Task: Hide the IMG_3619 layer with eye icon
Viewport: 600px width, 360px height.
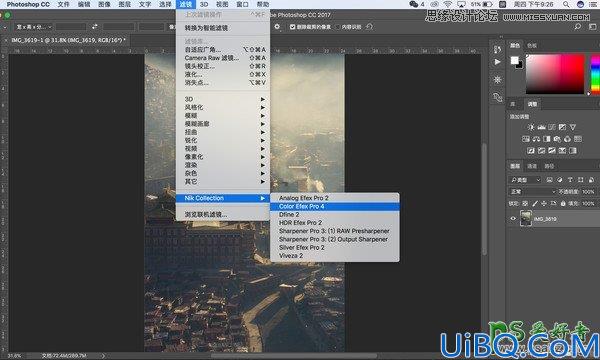Action: click(513, 219)
